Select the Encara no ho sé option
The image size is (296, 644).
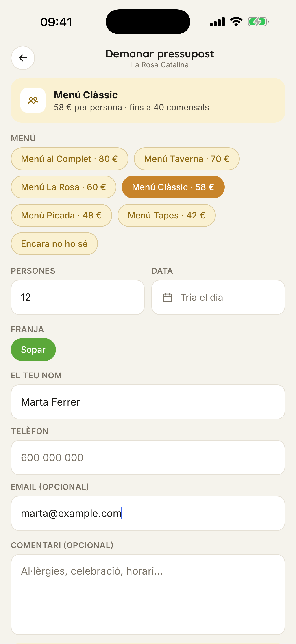pos(54,244)
